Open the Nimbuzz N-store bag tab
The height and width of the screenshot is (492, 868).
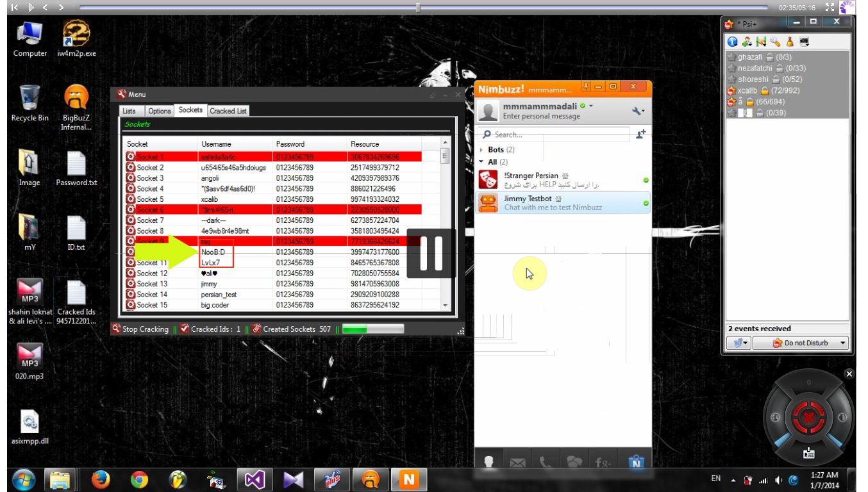pyautogui.click(x=636, y=461)
